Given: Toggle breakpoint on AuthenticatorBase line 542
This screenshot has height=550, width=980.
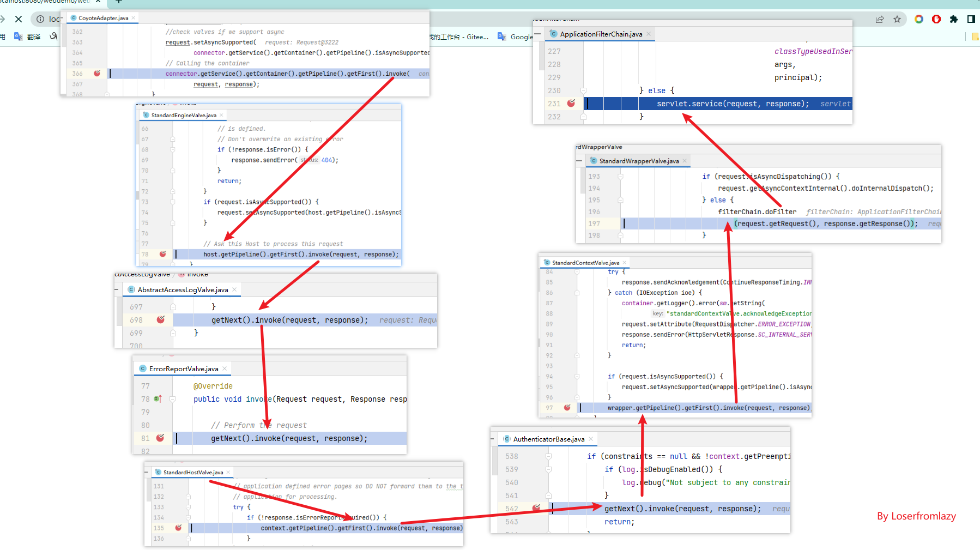Looking at the screenshot, I should coord(536,508).
